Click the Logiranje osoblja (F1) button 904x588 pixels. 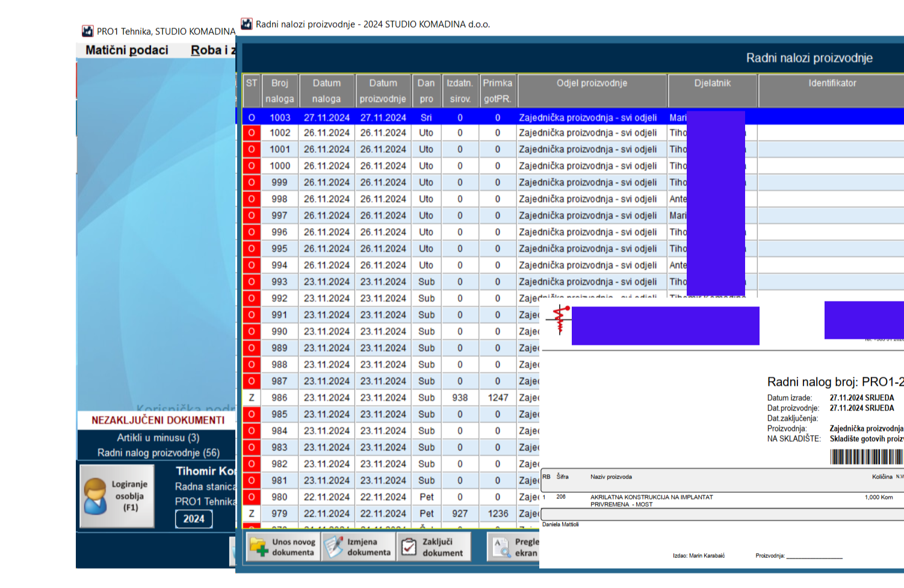(117, 497)
